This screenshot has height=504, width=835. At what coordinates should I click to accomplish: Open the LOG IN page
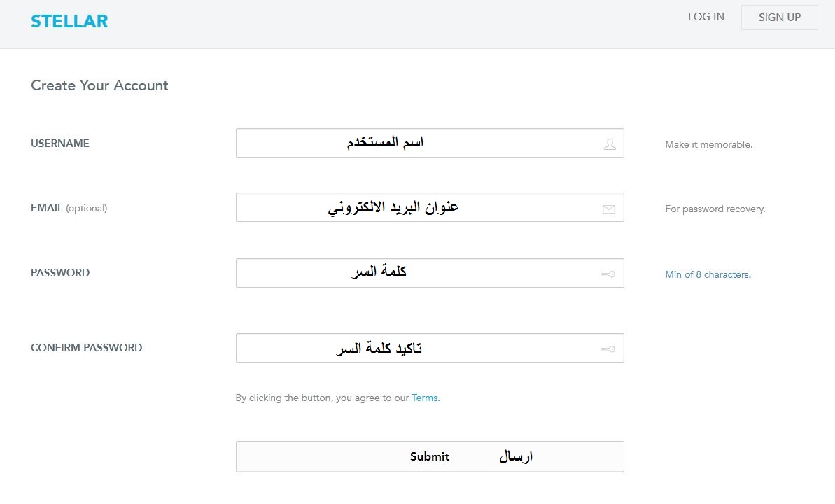[706, 17]
